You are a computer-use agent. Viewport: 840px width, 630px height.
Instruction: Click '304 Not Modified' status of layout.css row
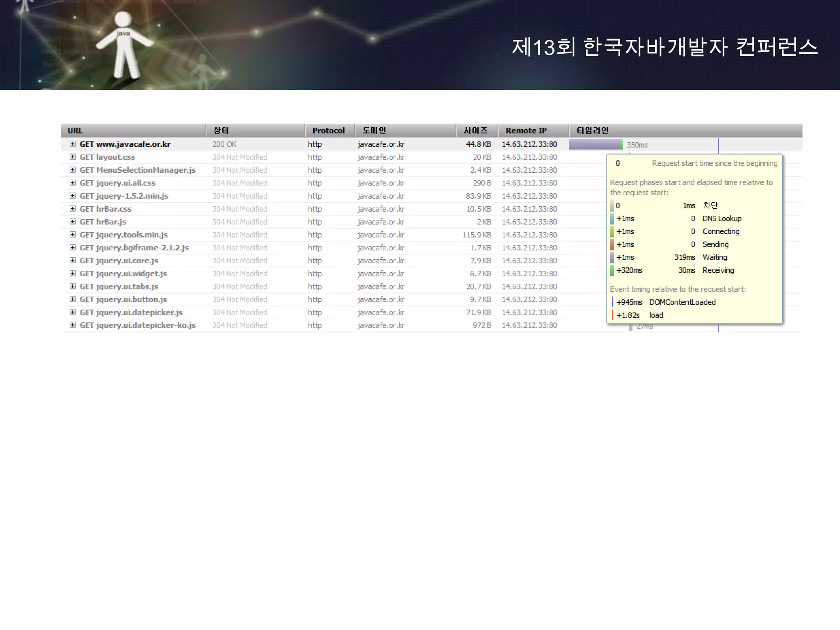240,157
